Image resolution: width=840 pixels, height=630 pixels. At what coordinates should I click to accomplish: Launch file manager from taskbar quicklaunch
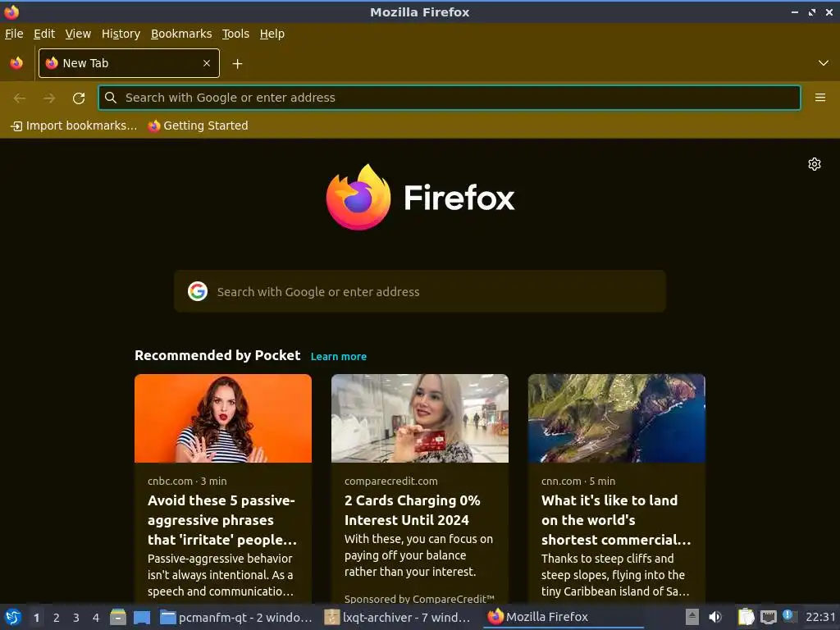point(118,617)
